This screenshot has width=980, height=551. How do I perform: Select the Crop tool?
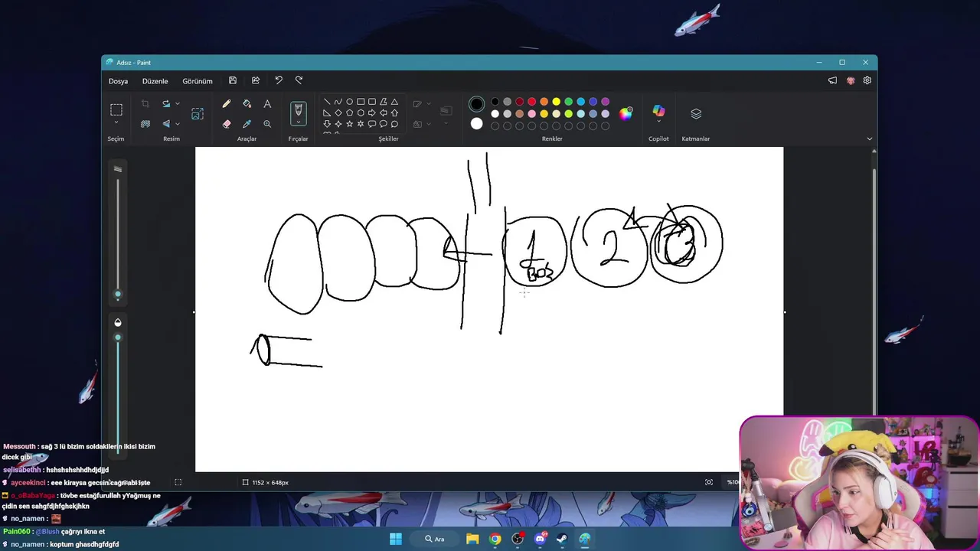145,103
